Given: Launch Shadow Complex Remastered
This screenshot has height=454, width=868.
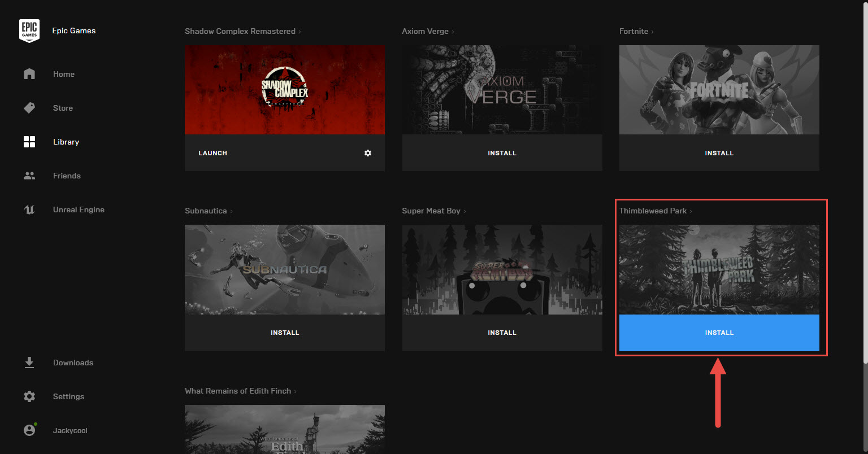Looking at the screenshot, I should [x=212, y=153].
